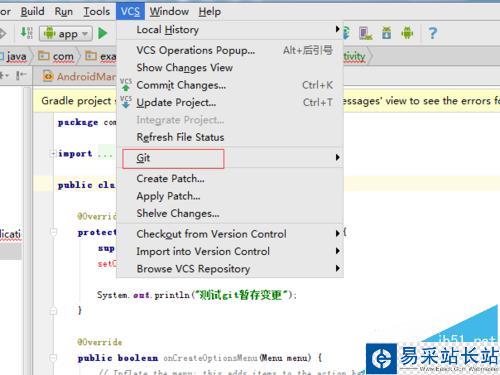Choose VCS Operations Popup entry
Viewport: 500px width, 375px height.
coord(230,50)
